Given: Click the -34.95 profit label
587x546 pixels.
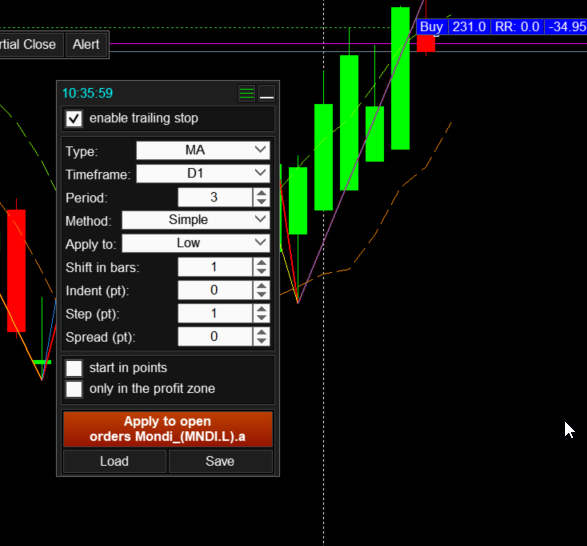Looking at the screenshot, I should (x=566, y=27).
